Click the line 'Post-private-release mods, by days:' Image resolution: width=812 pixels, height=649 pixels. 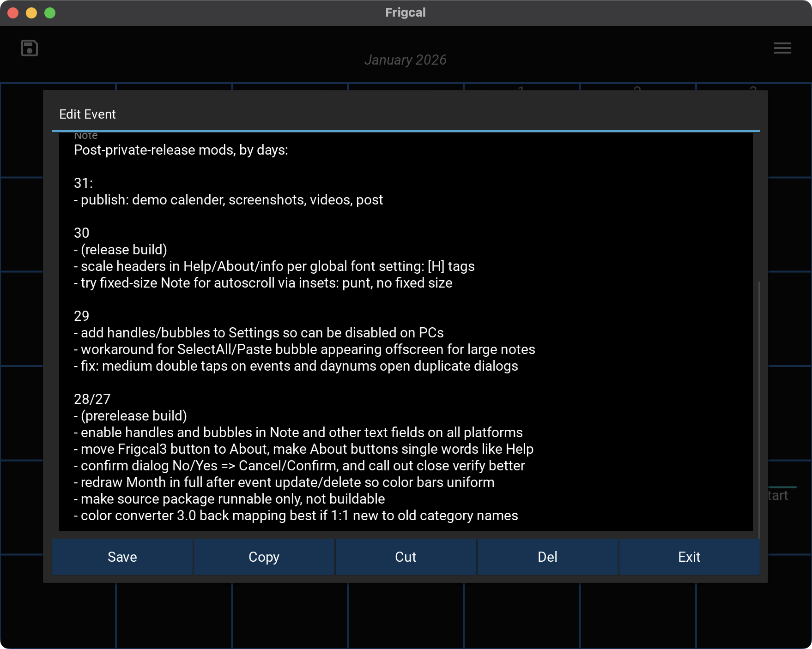181,150
